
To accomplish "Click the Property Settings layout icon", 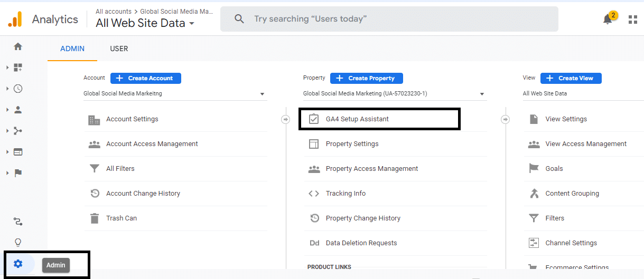I will coord(314,144).
